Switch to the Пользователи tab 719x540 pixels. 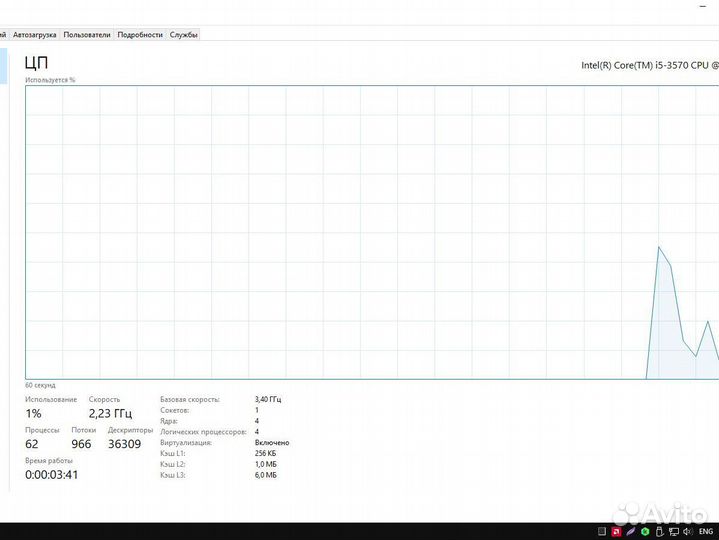pyautogui.click(x=87, y=35)
